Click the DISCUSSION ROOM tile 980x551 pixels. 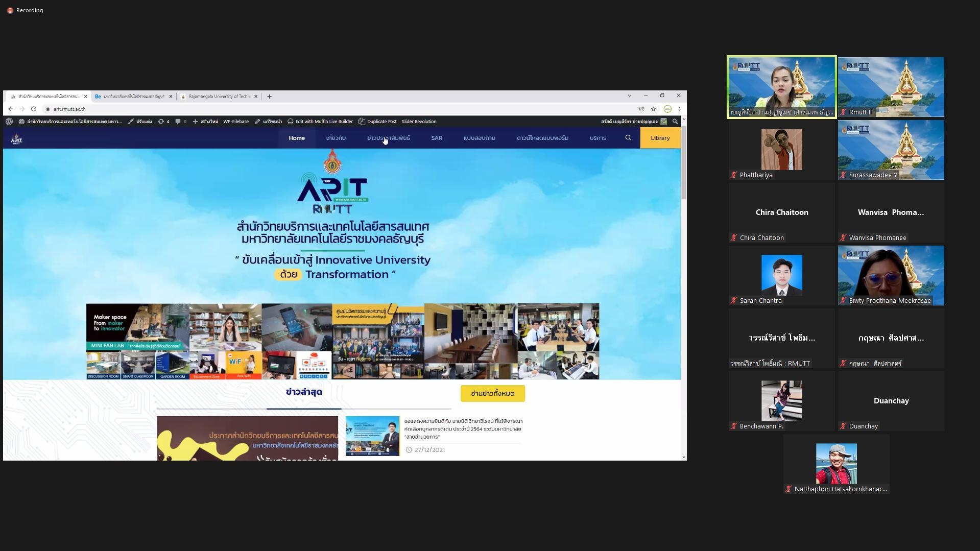tap(103, 365)
